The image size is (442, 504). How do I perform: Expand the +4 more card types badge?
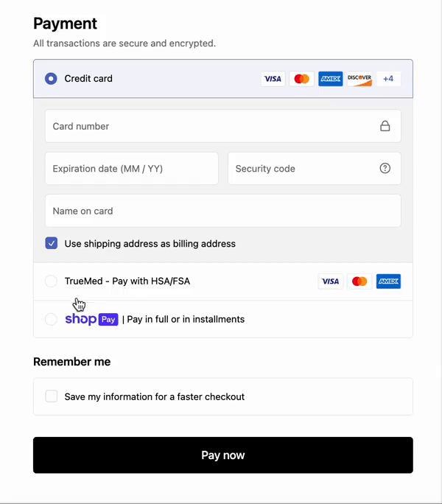[x=388, y=79]
